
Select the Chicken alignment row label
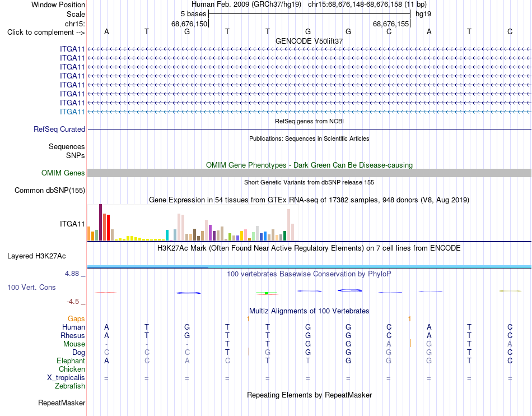pyautogui.click(x=72, y=369)
